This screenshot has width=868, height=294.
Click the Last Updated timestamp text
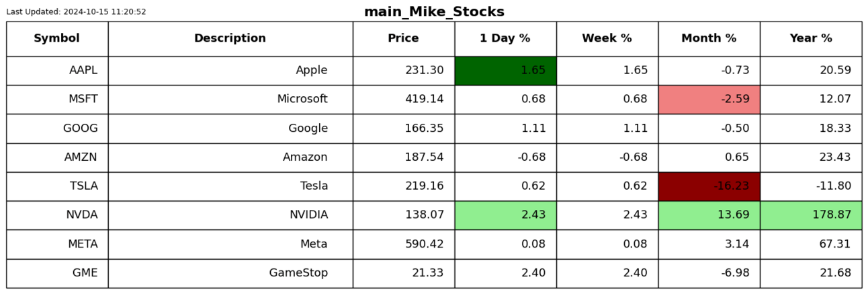76,12
